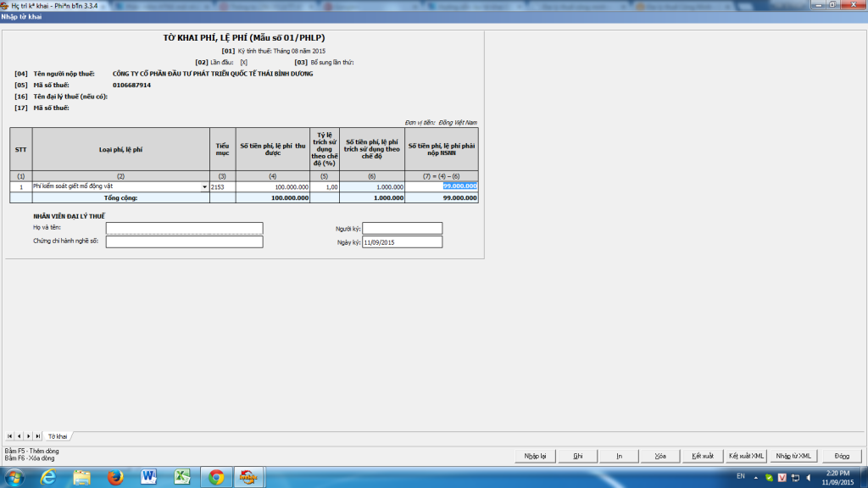Select the Tiểu mục cell showing 2153
The width and height of the screenshot is (868, 488).
[x=223, y=186]
